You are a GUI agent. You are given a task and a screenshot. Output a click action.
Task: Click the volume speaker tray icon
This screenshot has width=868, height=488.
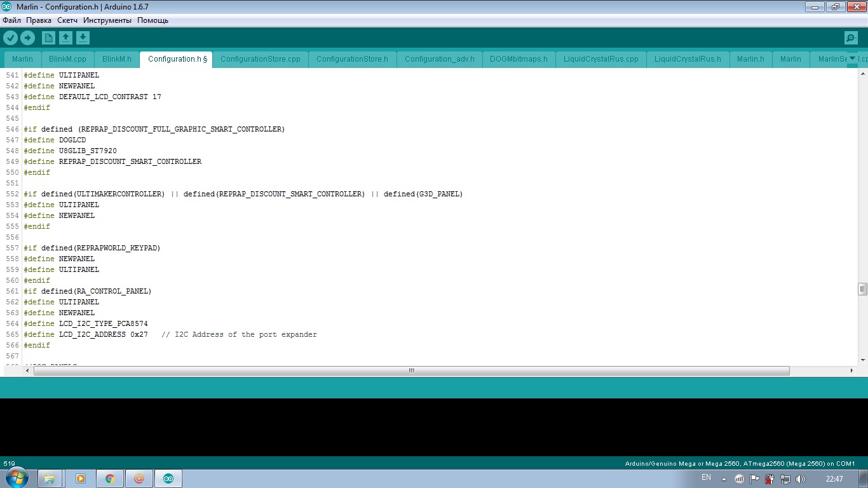click(800, 478)
